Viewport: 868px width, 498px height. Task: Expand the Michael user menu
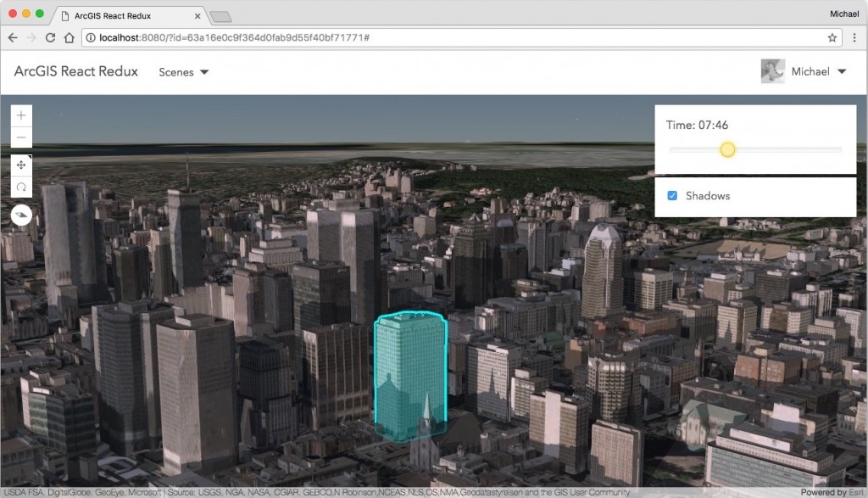click(812, 72)
